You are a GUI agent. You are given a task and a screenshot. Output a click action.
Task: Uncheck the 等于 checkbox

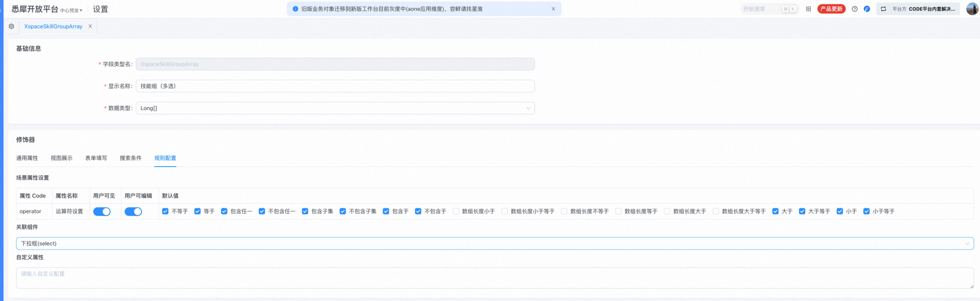click(x=197, y=211)
